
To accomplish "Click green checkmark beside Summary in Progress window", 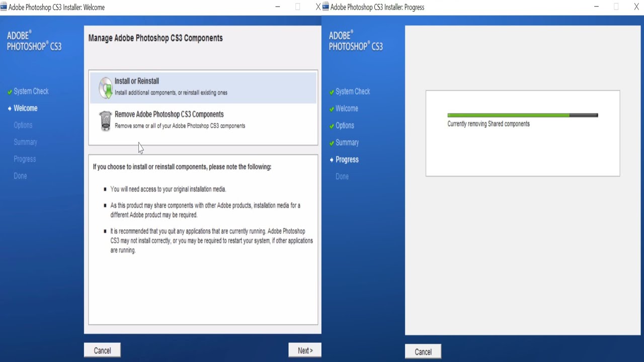I will pyautogui.click(x=332, y=143).
